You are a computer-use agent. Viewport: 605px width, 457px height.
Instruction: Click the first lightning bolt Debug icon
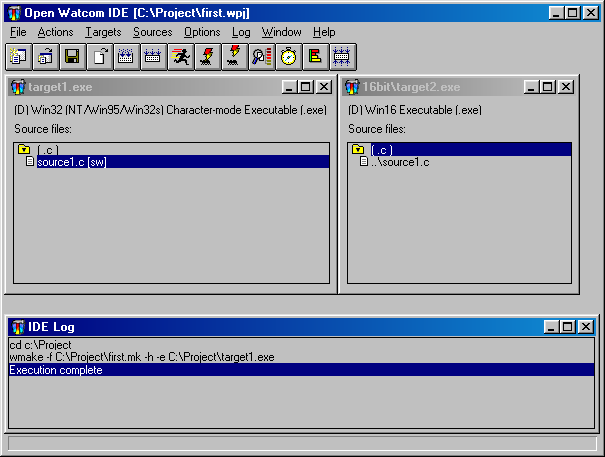coord(208,57)
